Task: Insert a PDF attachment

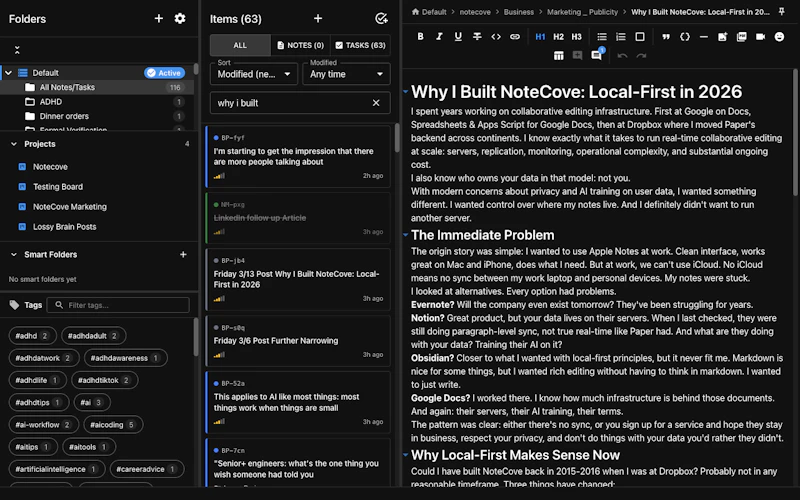Action: pos(741,36)
